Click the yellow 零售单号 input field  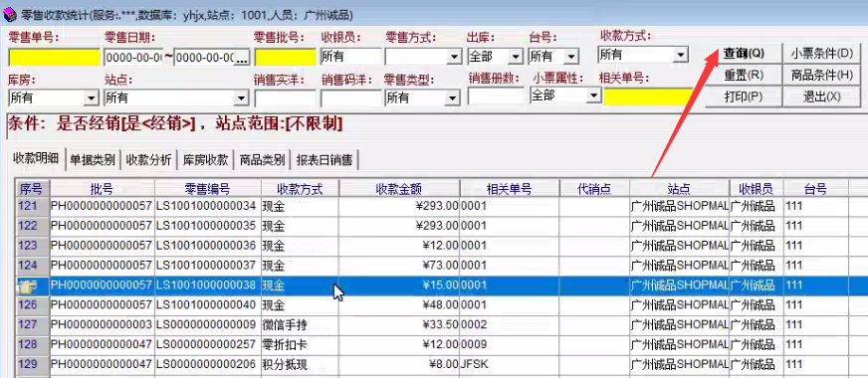(x=54, y=57)
